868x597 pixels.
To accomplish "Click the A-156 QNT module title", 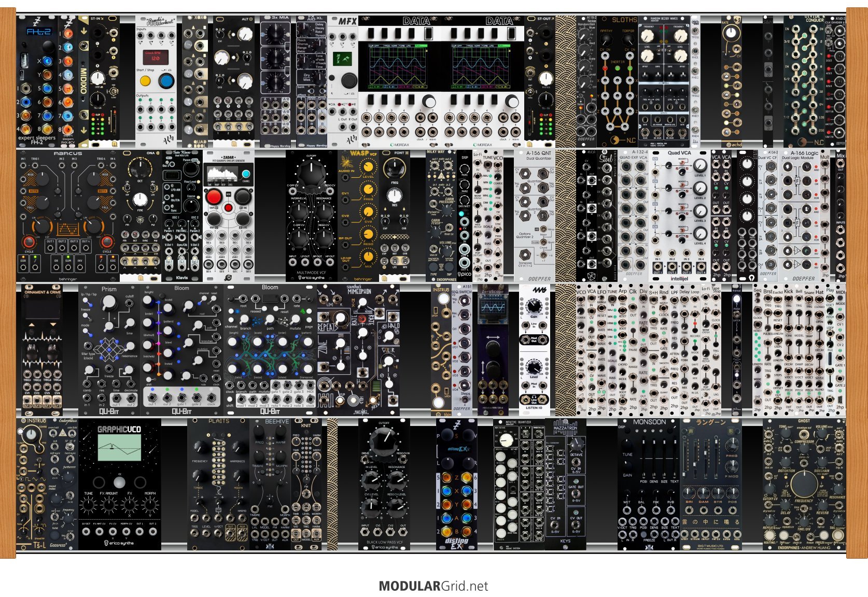I will click(539, 153).
